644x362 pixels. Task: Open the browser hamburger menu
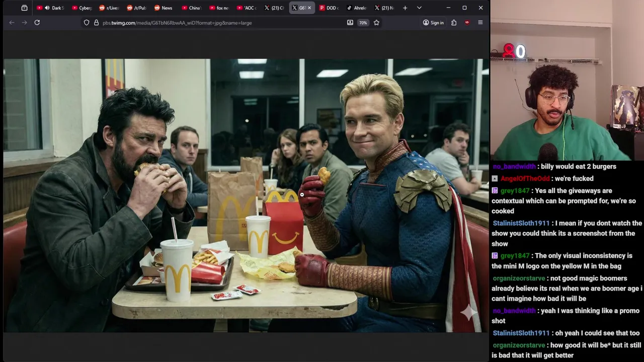coord(480,23)
